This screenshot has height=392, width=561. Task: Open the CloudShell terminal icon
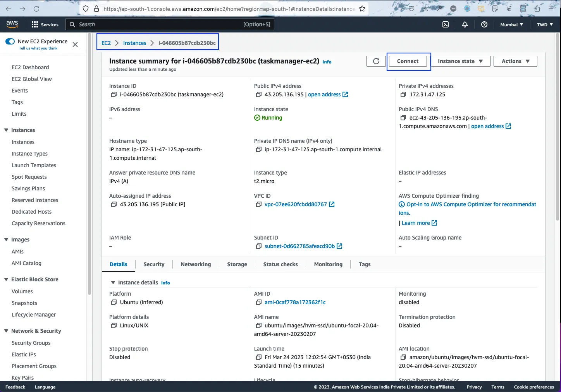[446, 24]
